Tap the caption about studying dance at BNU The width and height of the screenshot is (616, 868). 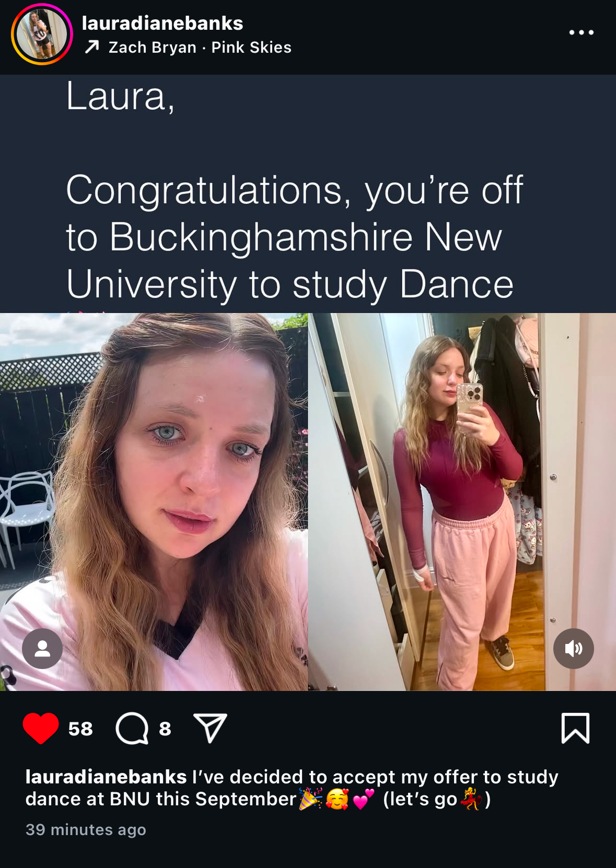[x=292, y=788]
